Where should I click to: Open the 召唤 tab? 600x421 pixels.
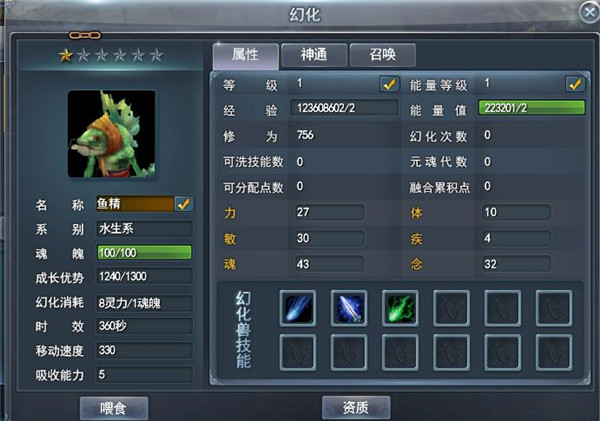pyautogui.click(x=383, y=55)
